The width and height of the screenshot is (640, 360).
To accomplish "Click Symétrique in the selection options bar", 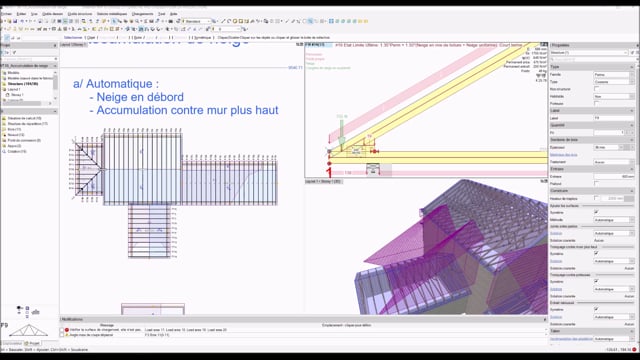I will click(202, 38).
